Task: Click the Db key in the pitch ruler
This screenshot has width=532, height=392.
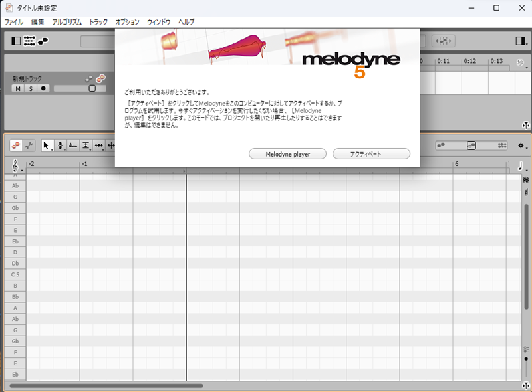Action: point(15,264)
